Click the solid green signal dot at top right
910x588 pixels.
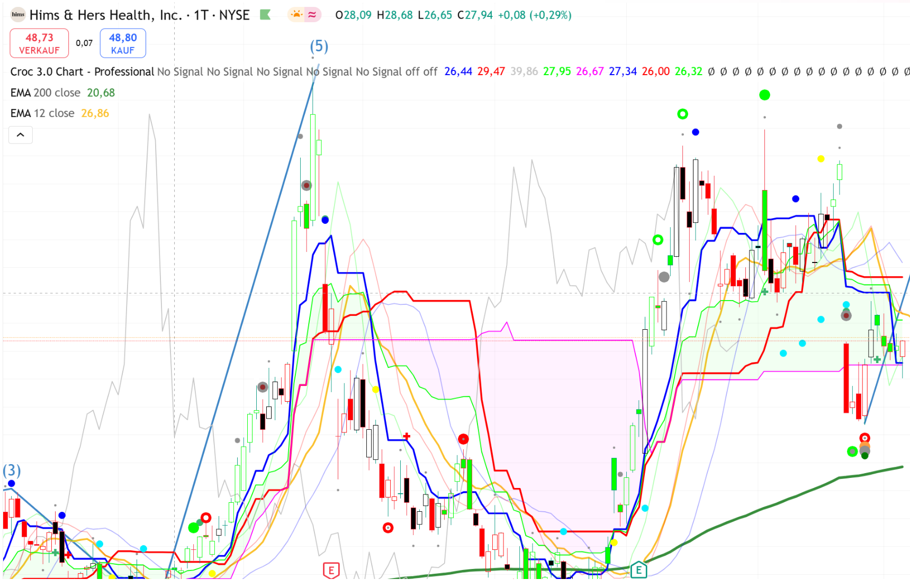[764, 95]
